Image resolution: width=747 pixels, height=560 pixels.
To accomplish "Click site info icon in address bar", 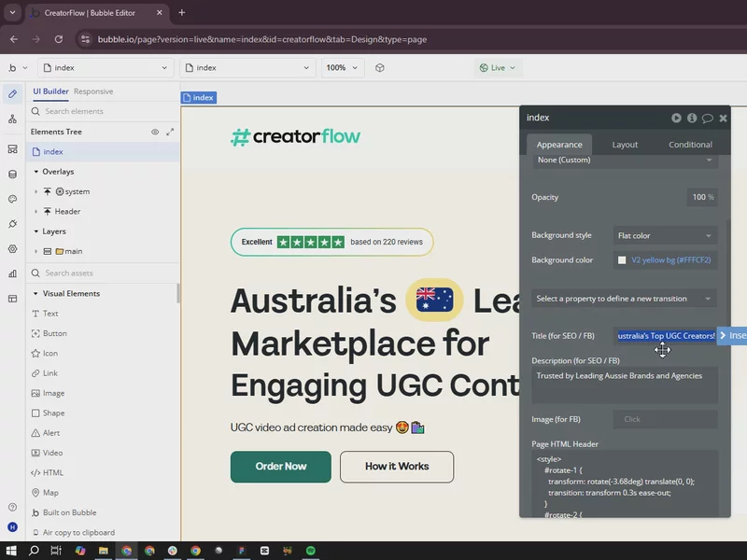I will point(85,39).
